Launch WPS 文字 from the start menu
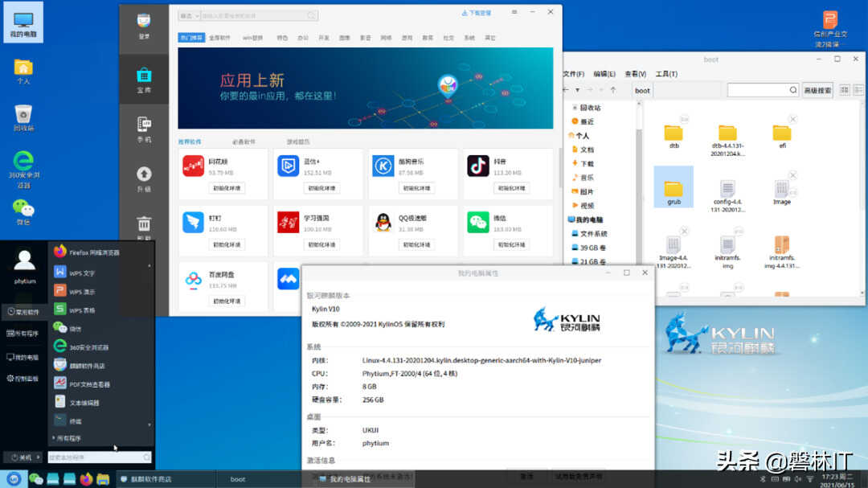The height and width of the screenshot is (488, 868). click(75, 273)
